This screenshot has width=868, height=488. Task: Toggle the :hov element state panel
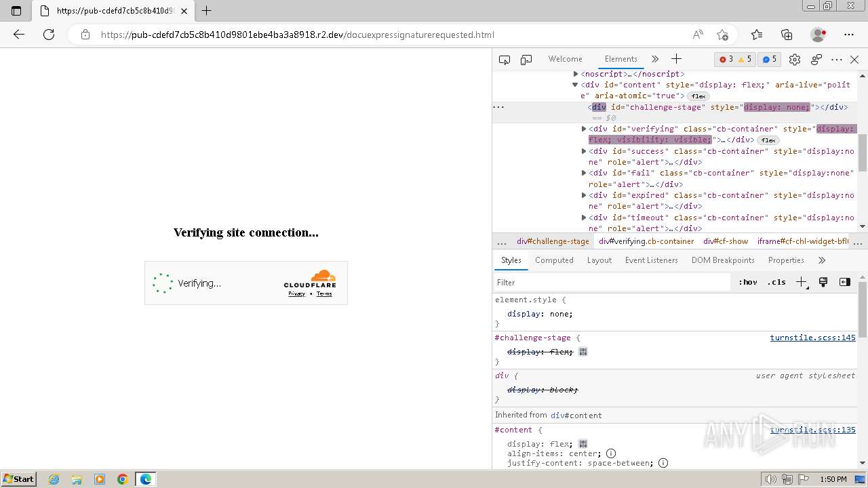pyautogui.click(x=748, y=283)
